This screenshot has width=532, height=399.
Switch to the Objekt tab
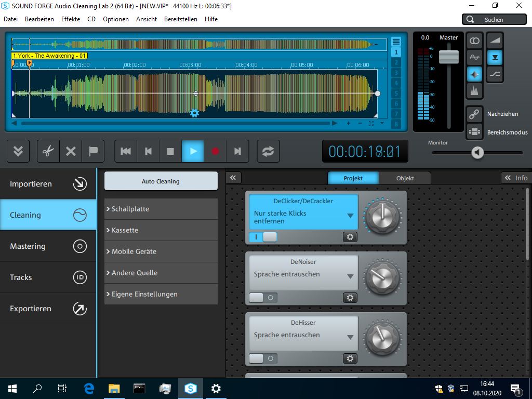pos(405,178)
